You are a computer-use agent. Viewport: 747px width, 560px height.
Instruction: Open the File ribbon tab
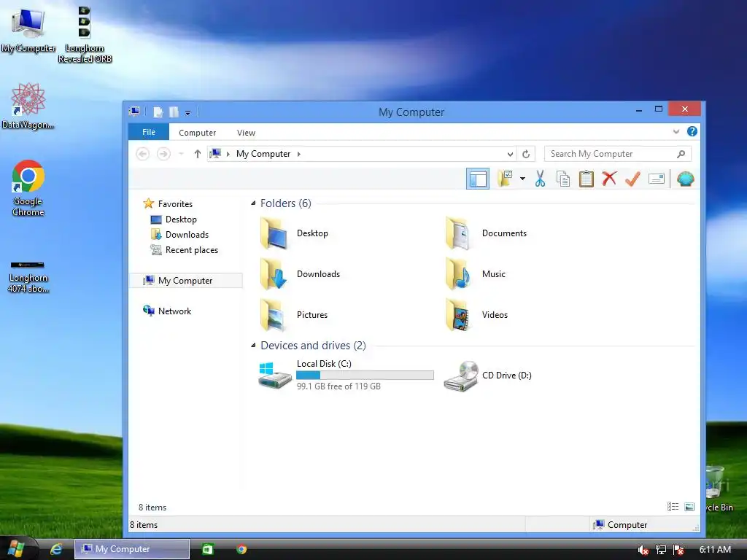pyautogui.click(x=149, y=132)
